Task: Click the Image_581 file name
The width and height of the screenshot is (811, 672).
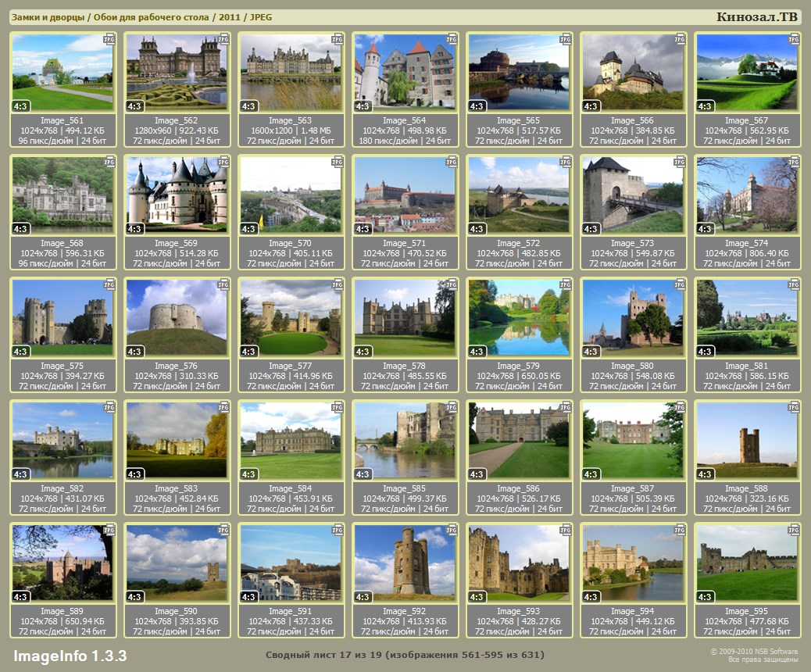Action: tap(746, 366)
